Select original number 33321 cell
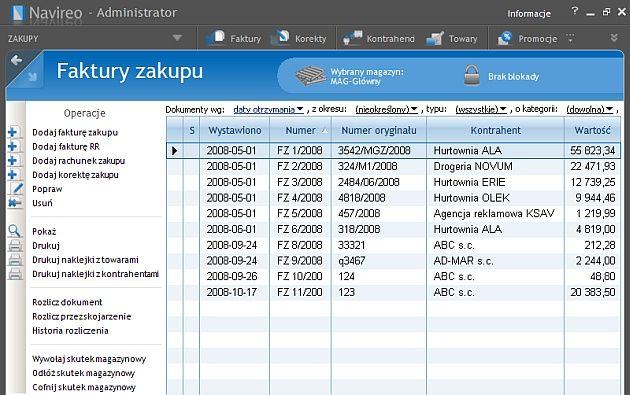 tap(379, 245)
